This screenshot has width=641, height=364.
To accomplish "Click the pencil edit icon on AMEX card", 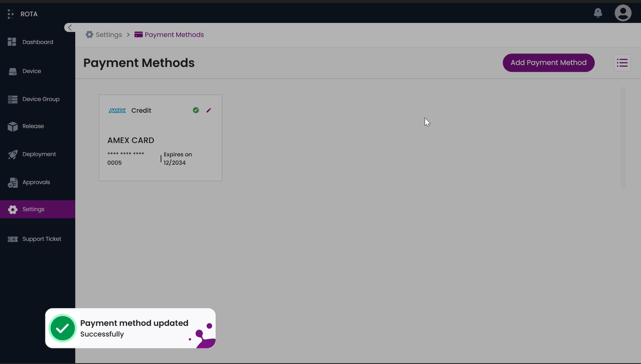I will [x=209, y=110].
